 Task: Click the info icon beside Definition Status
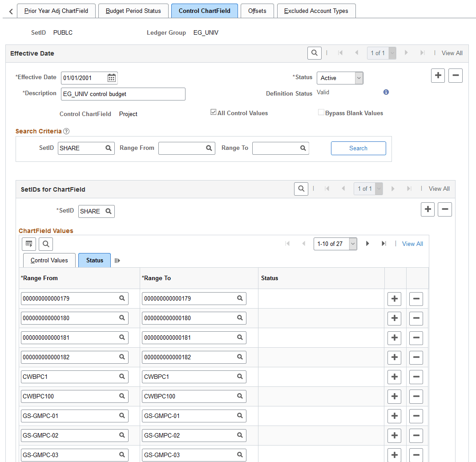(x=386, y=92)
